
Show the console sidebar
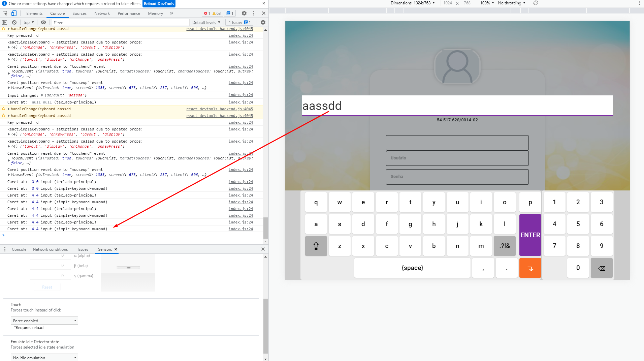(5, 22)
